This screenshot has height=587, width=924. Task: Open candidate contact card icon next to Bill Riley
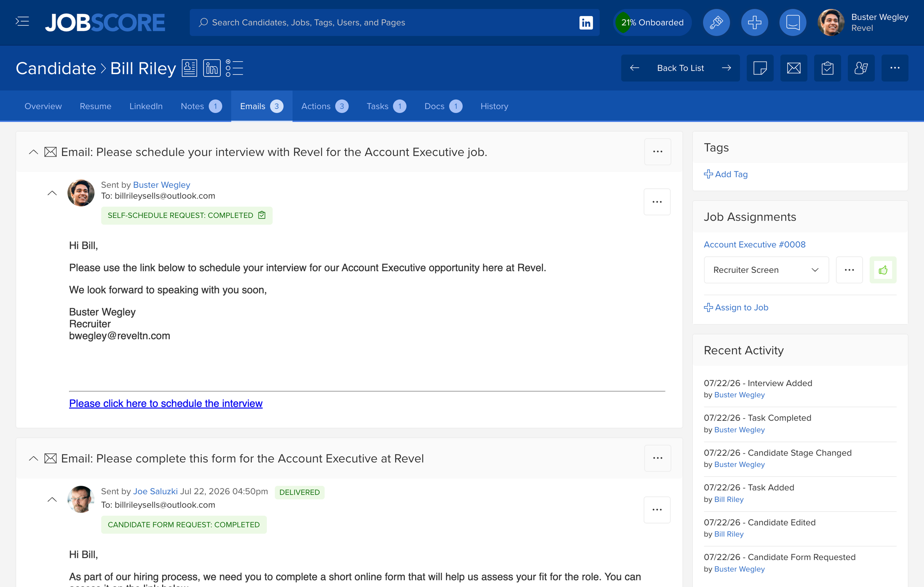190,68
